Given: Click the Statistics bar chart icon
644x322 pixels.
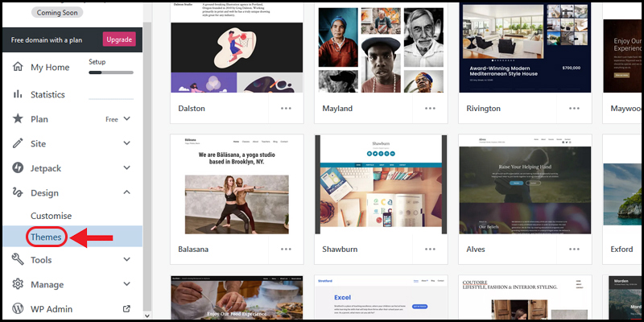Looking at the screenshot, I should tap(18, 94).
